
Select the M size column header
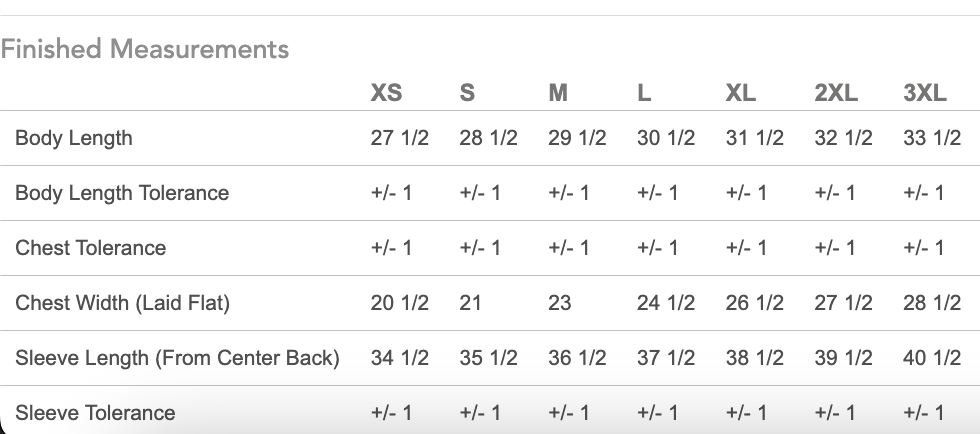click(x=558, y=93)
